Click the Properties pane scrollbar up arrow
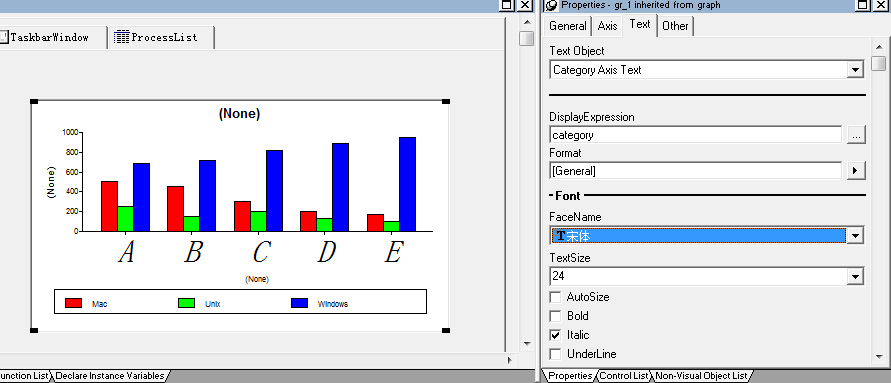The image size is (891, 383). [879, 47]
